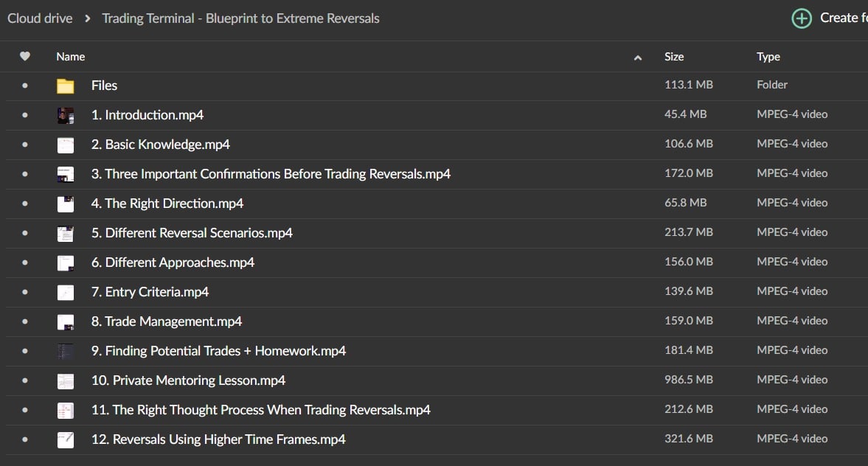The height and width of the screenshot is (466, 868).
Task: Toggle favorite dot for 2. Basic Knowledge.mp4
Action: pos(25,145)
